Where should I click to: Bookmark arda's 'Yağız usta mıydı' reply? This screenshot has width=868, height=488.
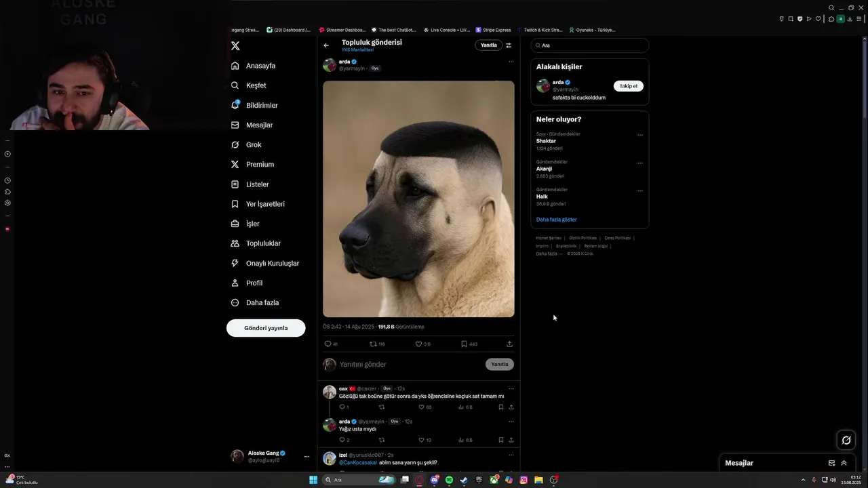[501, 440]
